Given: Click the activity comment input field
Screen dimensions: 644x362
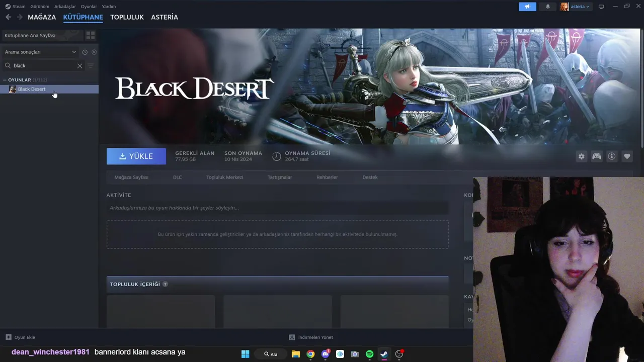Looking at the screenshot, I should coord(277,208).
